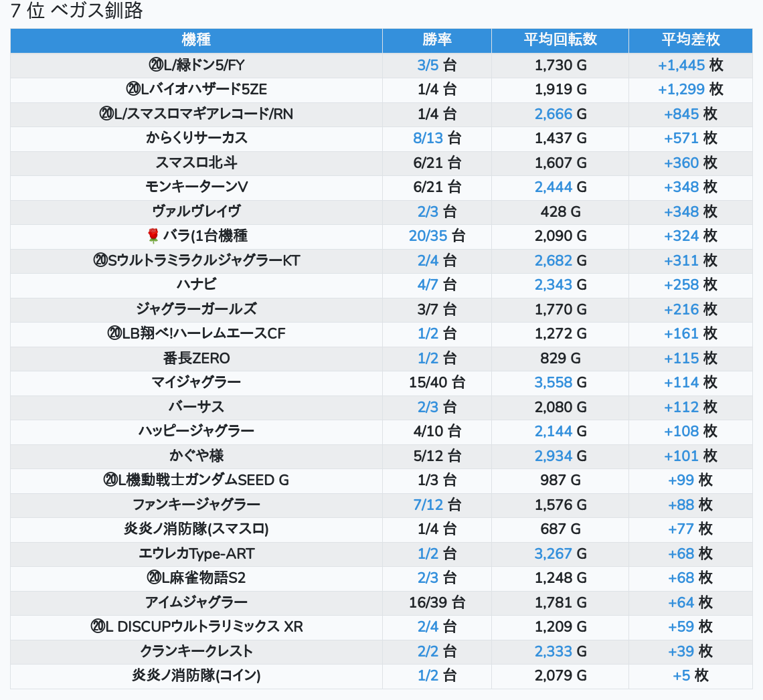Select ⑳L/緑ドン5/FY machine name

pyautogui.click(x=196, y=65)
